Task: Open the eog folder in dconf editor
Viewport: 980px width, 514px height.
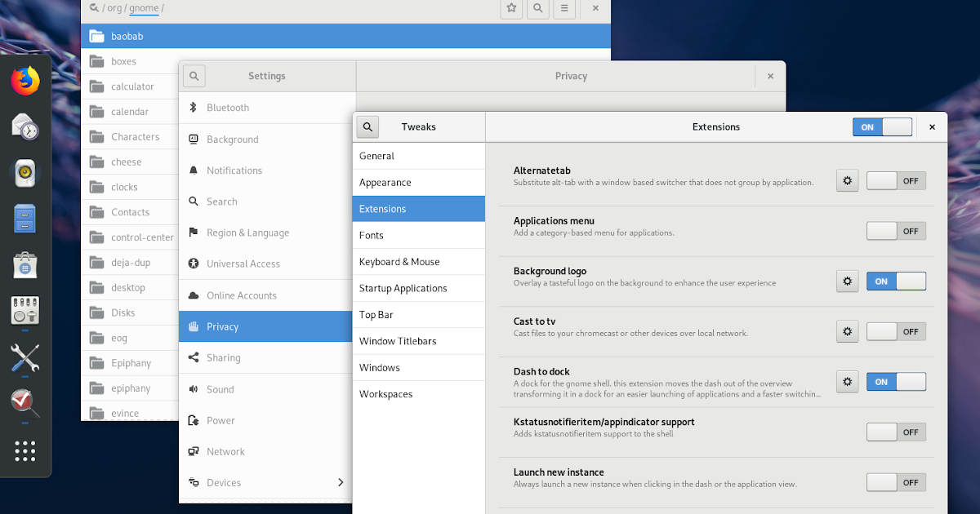Action: pyautogui.click(x=130, y=338)
